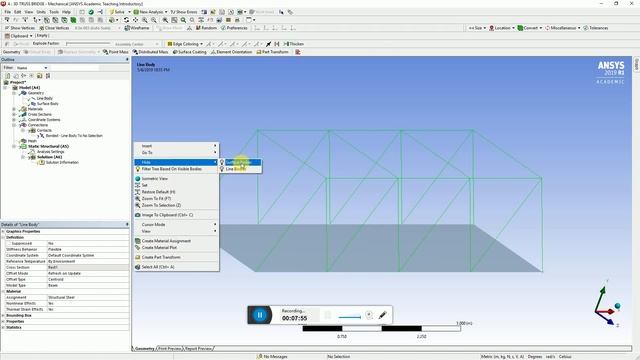640x360 pixels.
Task: Pin the Details of Line Body panel
Action: tap(127, 224)
